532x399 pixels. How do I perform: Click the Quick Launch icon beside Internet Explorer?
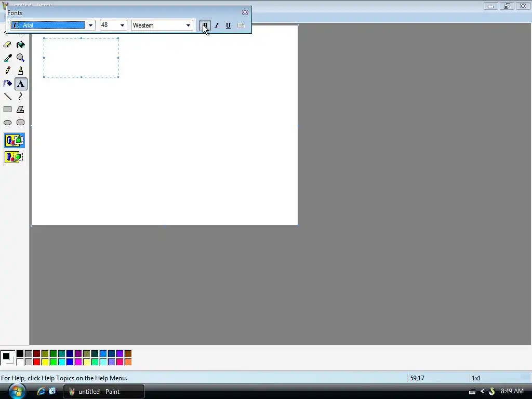[x=52, y=391]
